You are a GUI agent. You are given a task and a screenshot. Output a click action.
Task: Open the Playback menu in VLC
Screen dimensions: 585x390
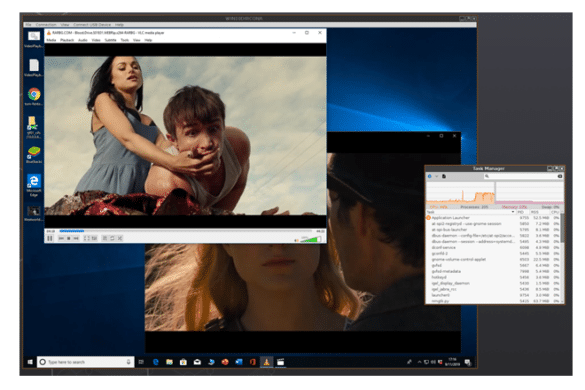point(67,40)
